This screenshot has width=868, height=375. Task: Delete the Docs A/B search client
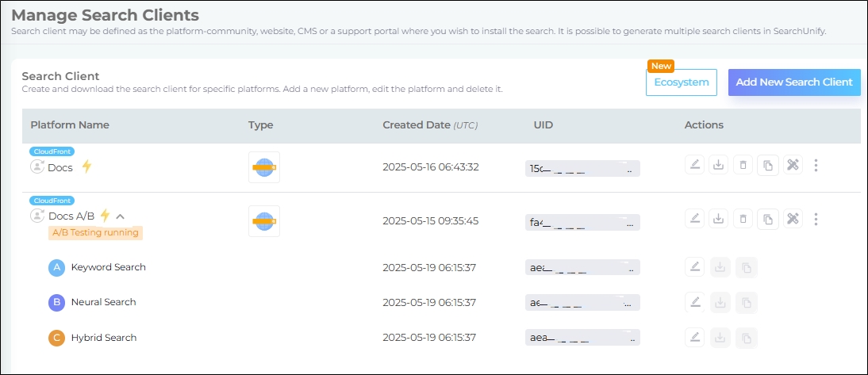[x=743, y=219]
